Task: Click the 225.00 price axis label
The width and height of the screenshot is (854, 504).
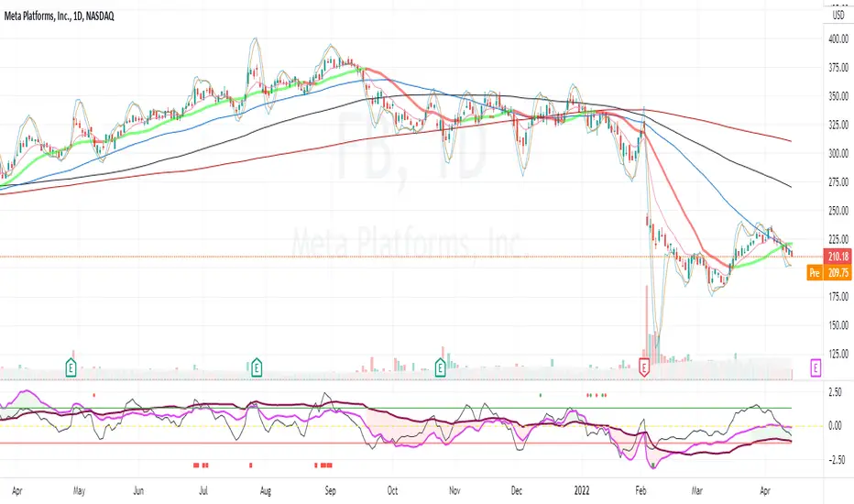Action: point(838,239)
